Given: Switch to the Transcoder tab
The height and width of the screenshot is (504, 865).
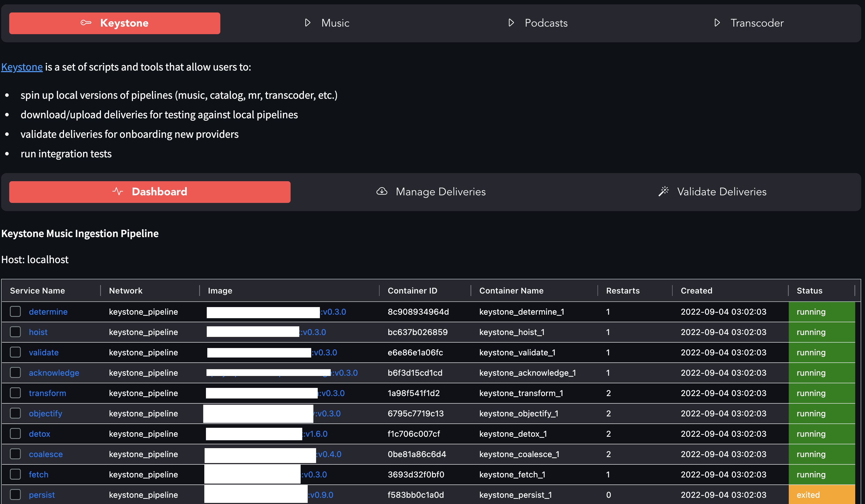Looking at the screenshot, I should (x=756, y=23).
